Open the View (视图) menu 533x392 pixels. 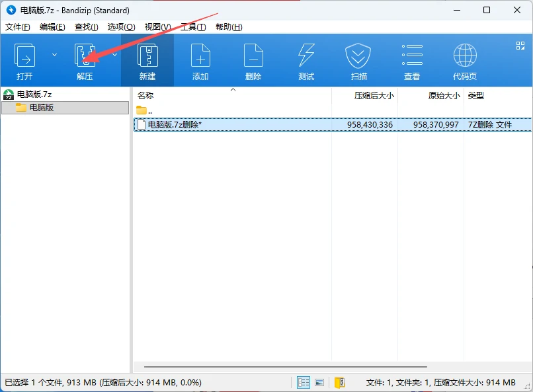158,27
